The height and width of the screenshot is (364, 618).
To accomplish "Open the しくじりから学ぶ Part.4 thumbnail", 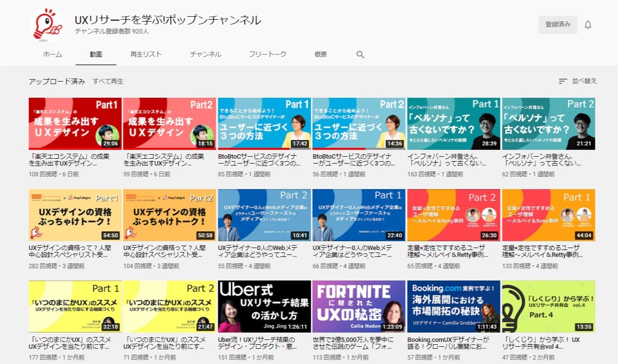I will [548, 307].
